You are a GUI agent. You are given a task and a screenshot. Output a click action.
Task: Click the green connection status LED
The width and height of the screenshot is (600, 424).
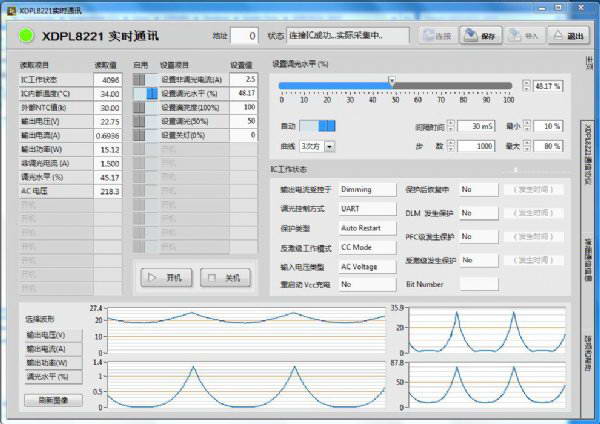[26, 36]
